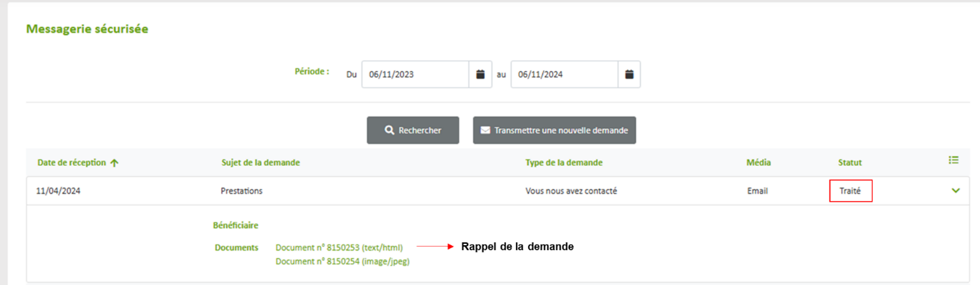Click the Rechercher button

point(413,130)
